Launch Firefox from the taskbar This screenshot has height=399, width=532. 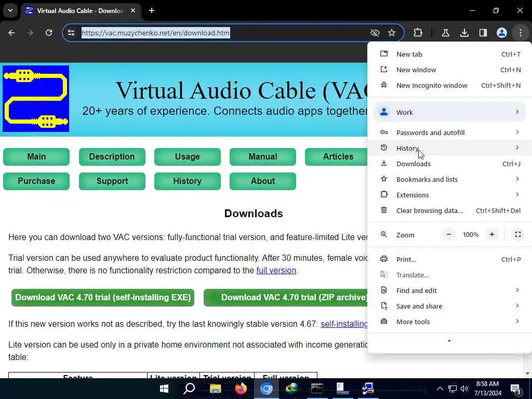241,389
